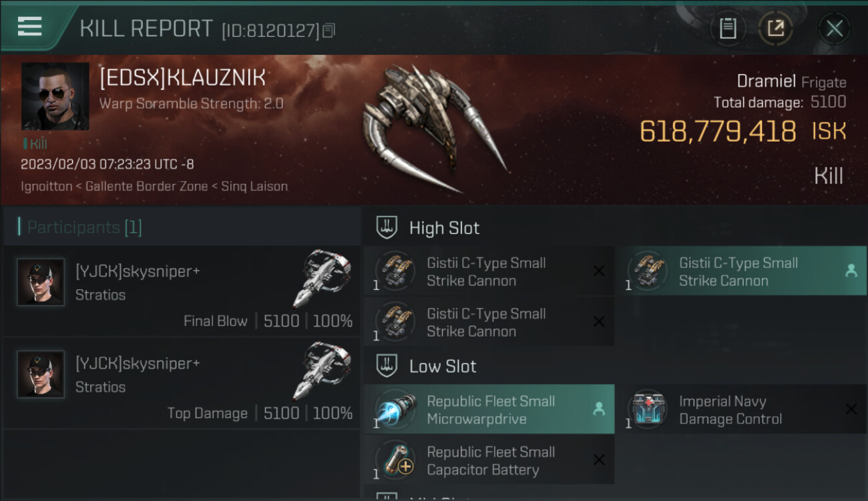
Task: Click the Dramiel ship image
Action: coord(433,128)
